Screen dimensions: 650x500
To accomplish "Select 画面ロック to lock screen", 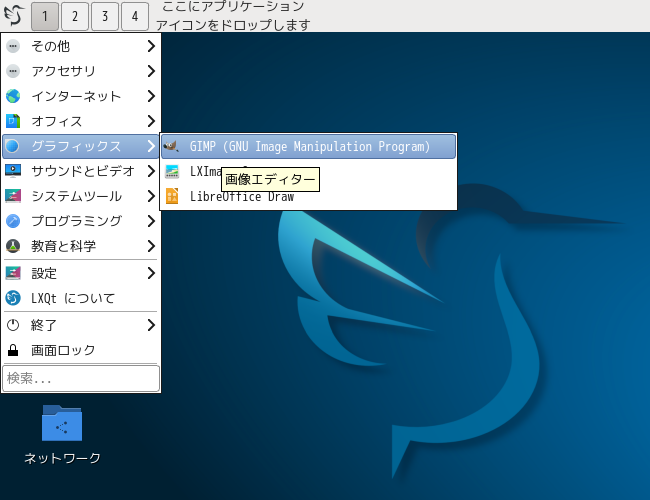I will tap(81, 350).
